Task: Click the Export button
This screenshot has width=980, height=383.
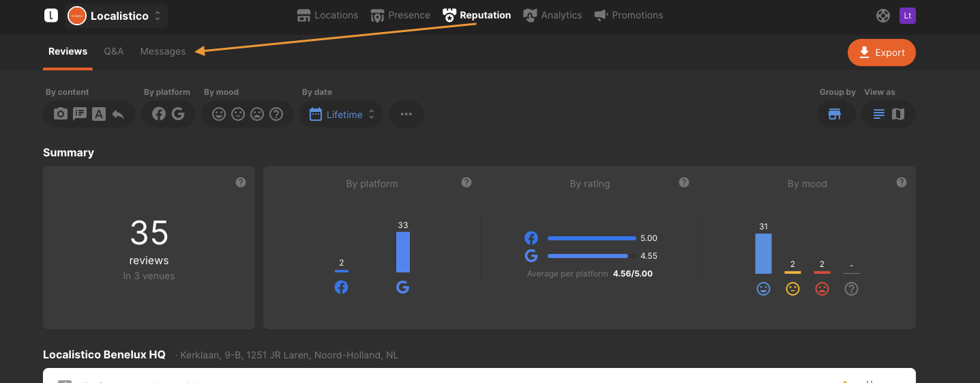Action: click(x=882, y=53)
